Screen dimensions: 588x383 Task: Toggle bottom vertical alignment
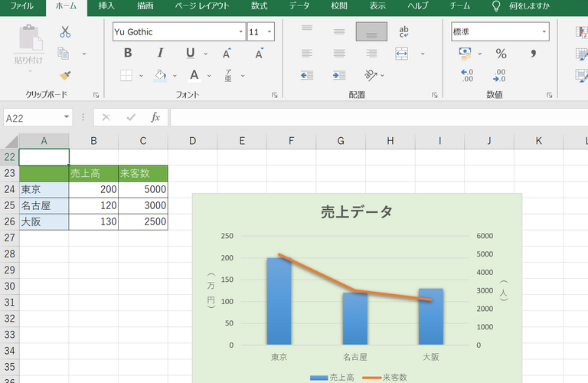tap(371, 31)
